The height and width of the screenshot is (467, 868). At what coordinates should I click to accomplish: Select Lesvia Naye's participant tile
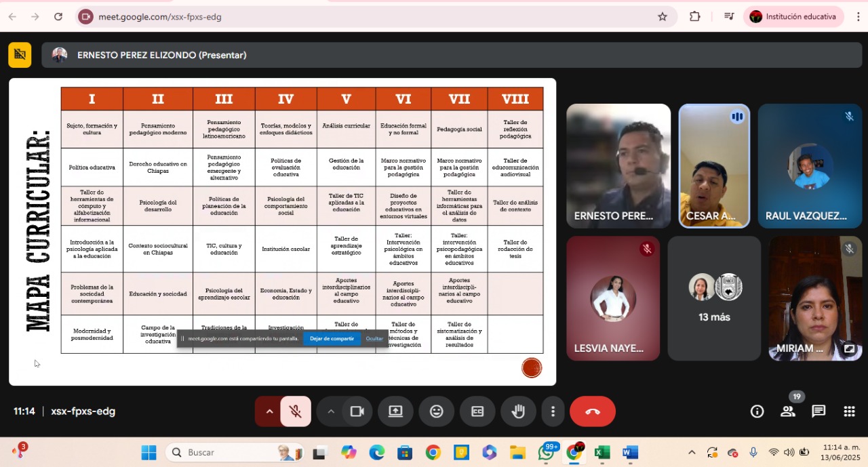coord(613,298)
